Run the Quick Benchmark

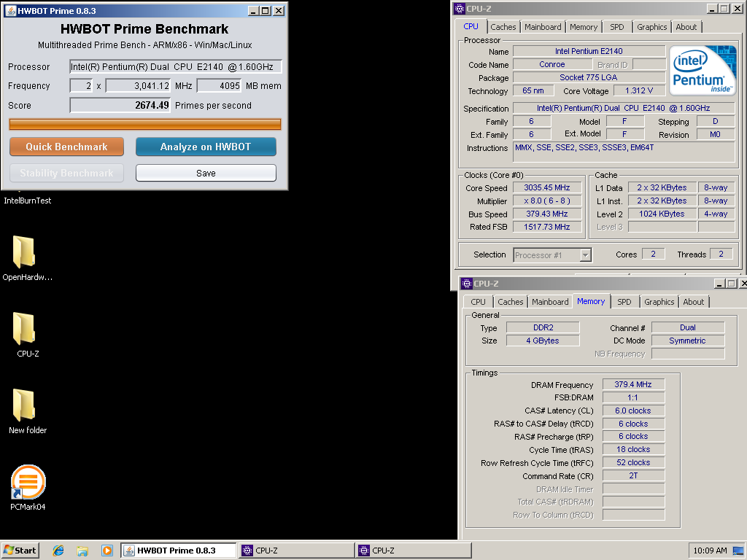[x=66, y=147]
